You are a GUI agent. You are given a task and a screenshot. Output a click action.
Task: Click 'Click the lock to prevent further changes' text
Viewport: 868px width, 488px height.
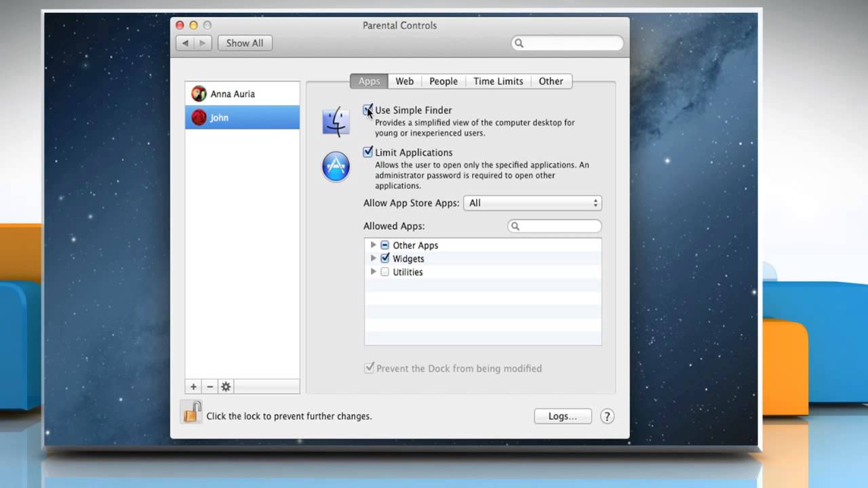[x=289, y=416]
